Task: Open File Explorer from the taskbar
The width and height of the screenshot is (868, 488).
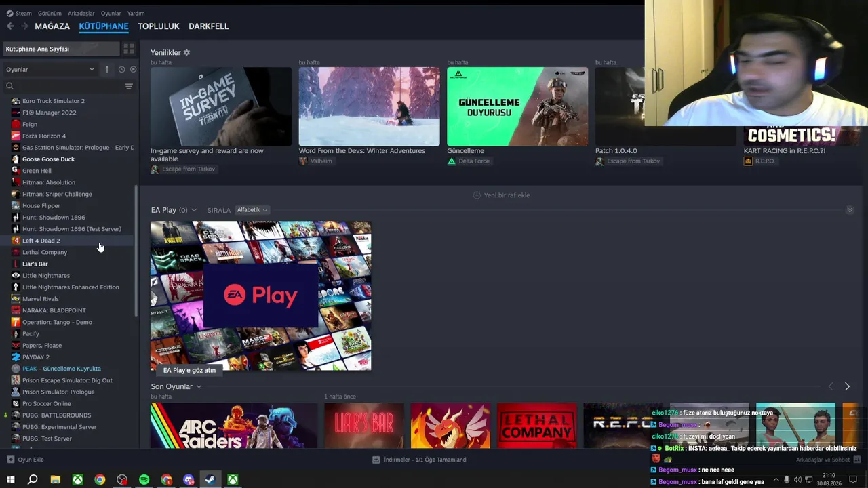Action: [56, 480]
